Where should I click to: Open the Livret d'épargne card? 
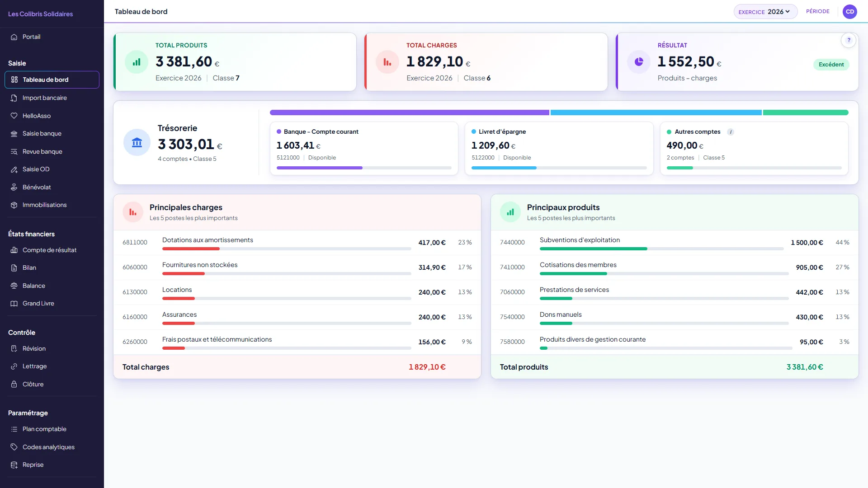[559, 148]
